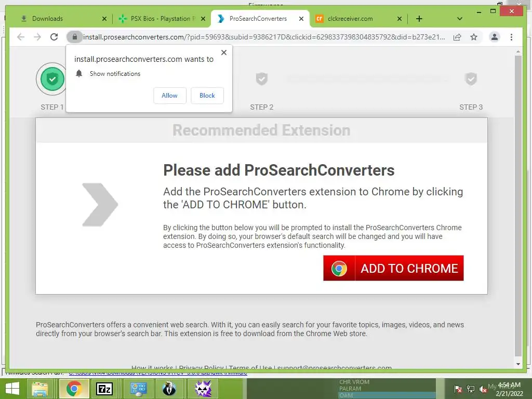Click the browser back arrow

point(21,37)
